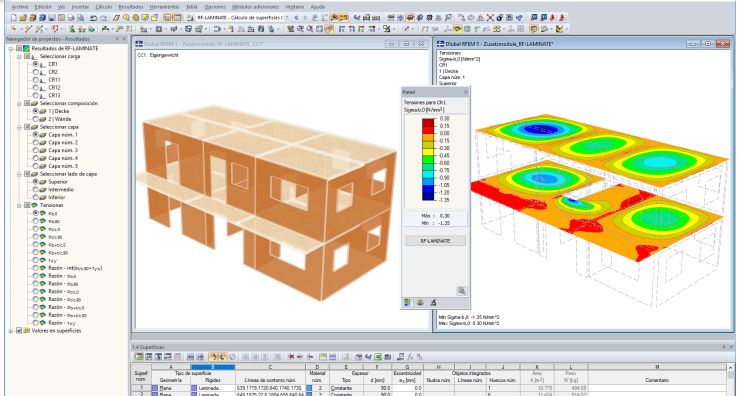Click the dark red top legend color
738x396 pixels.
coord(428,122)
